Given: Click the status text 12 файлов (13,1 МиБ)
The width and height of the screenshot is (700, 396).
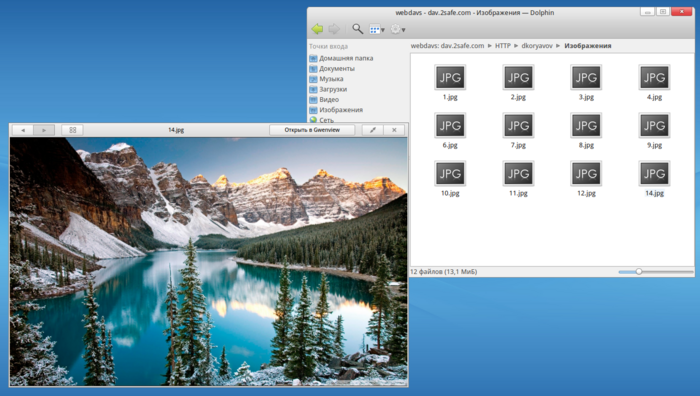Looking at the screenshot, I should tap(443, 271).
